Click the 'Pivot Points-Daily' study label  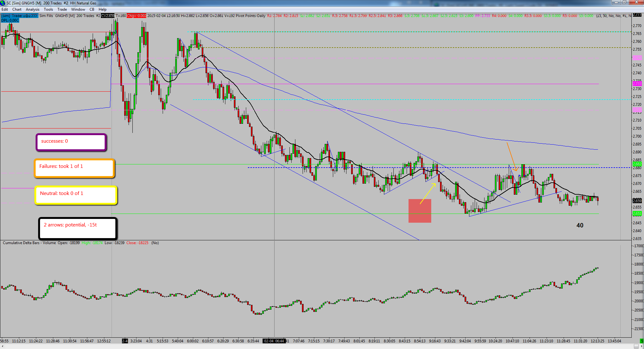251,16
